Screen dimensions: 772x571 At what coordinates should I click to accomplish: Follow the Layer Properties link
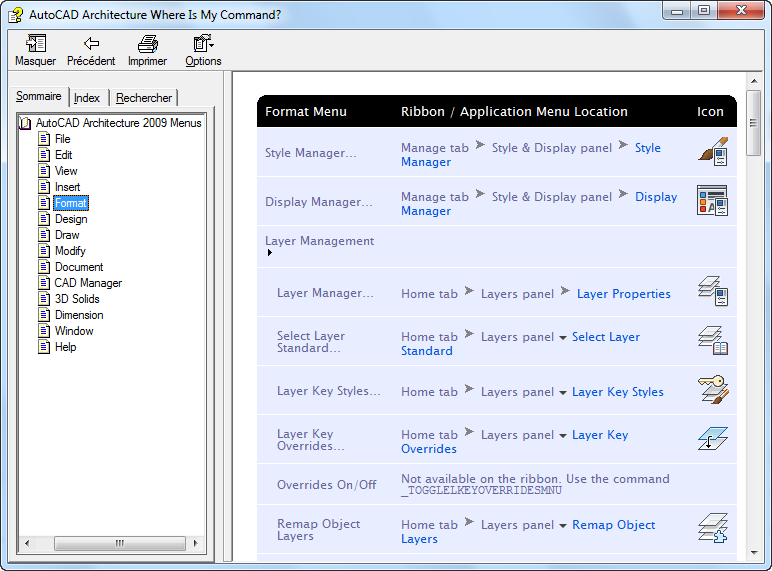tap(623, 294)
